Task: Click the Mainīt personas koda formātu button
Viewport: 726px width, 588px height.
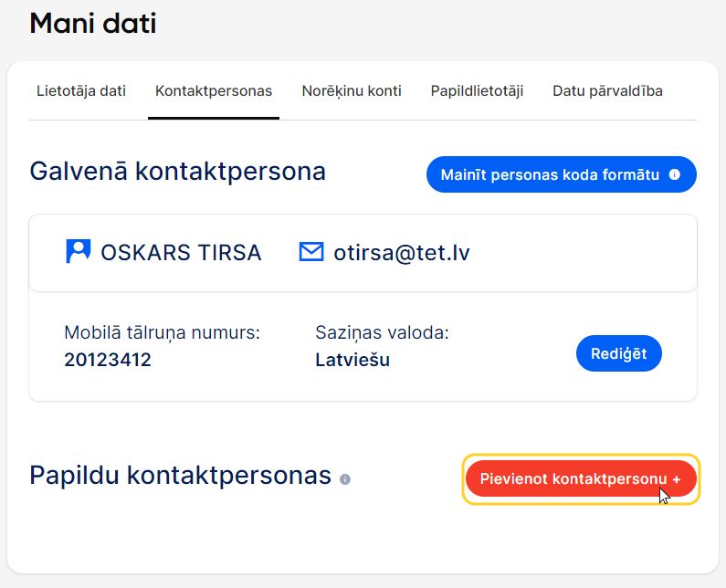Action: (x=562, y=174)
